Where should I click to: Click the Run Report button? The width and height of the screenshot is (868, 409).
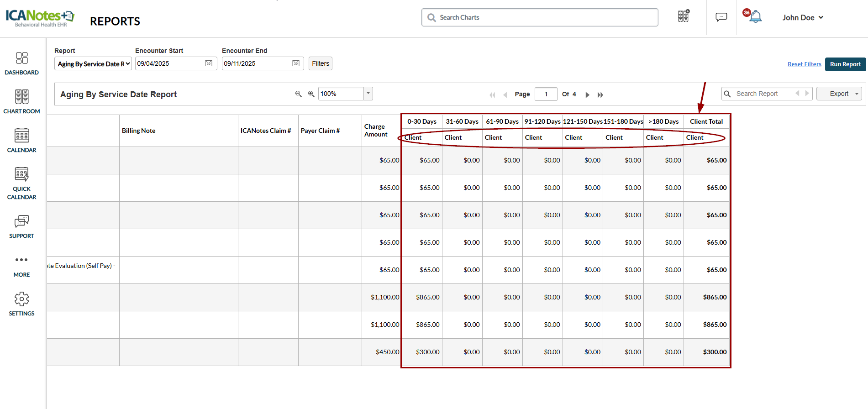click(845, 64)
